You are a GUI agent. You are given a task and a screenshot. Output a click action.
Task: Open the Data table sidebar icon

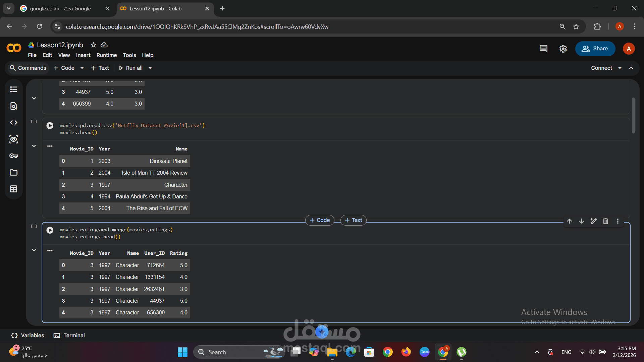pos(13,189)
